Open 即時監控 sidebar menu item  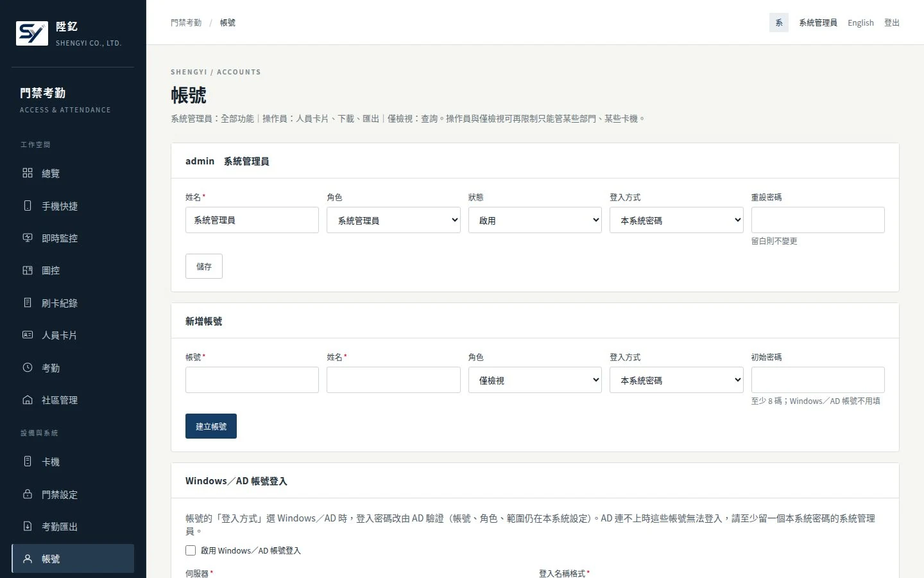tap(73, 238)
